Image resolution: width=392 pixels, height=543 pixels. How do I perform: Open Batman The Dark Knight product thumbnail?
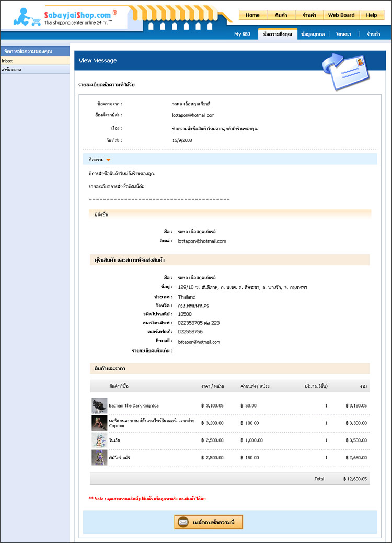coord(99,406)
